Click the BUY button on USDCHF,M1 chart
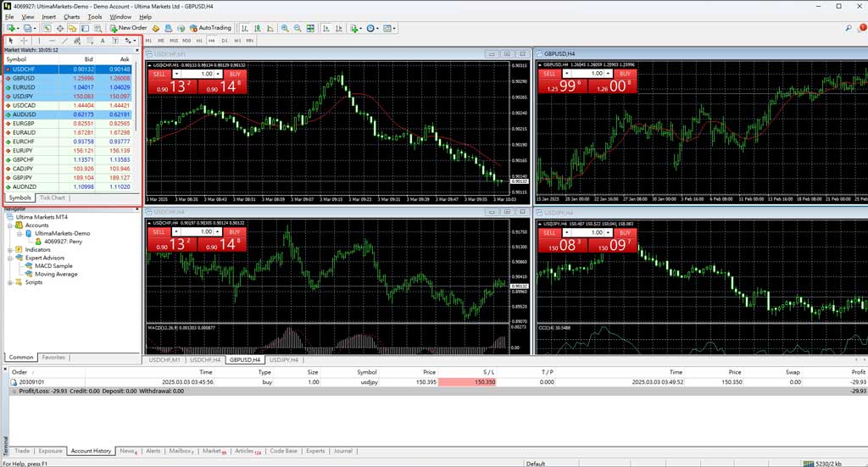This screenshot has width=868, height=467. tap(235, 74)
